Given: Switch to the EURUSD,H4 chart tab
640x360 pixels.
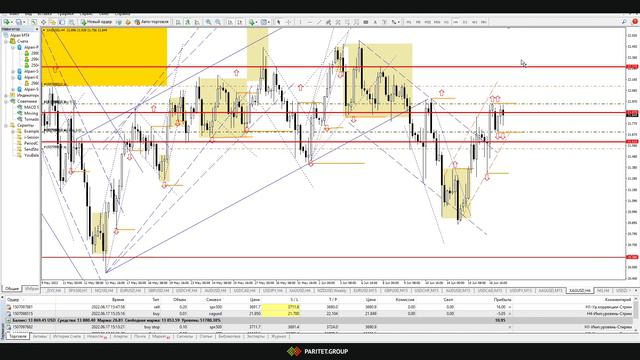Looking at the screenshot, I should [x=130, y=291].
